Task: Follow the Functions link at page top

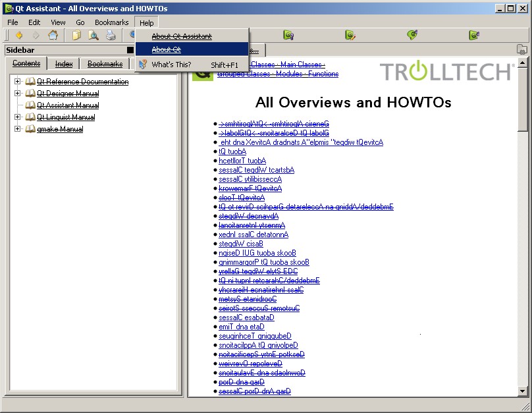Action: click(x=323, y=74)
